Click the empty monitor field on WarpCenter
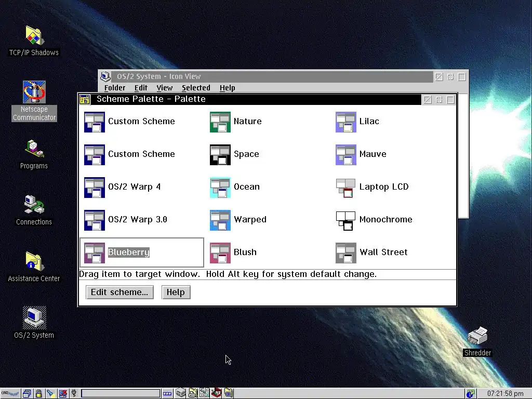 [121, 394]
